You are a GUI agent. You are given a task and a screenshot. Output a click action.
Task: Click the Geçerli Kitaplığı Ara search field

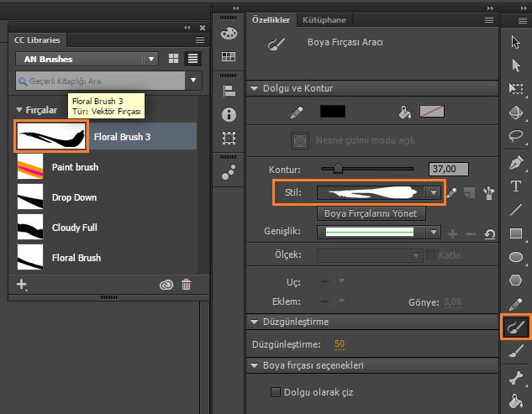(x=100, y=81)
